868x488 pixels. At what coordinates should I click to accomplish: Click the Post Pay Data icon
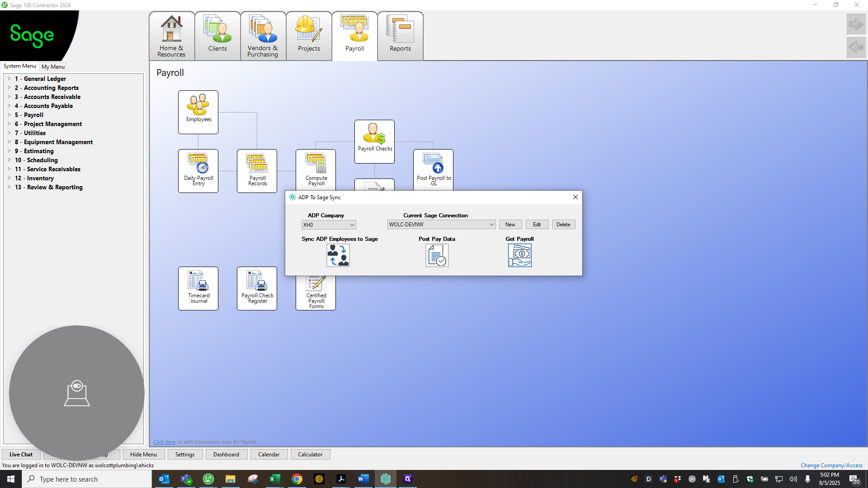point(437,255)
